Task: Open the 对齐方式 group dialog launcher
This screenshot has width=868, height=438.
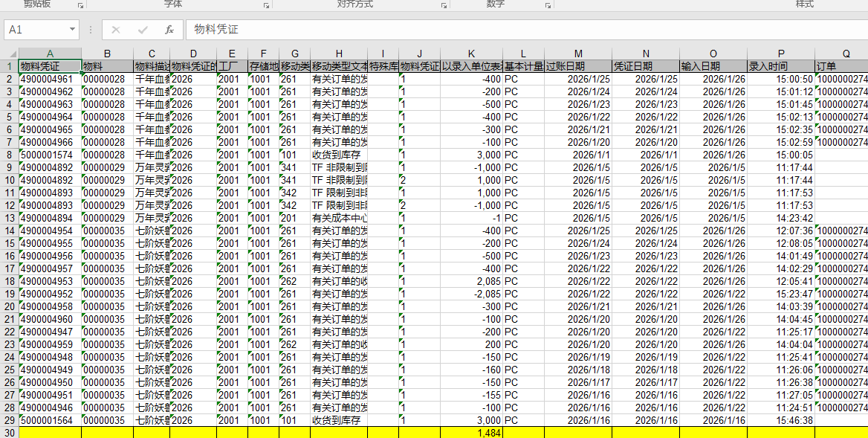Action: click(444, 6)
